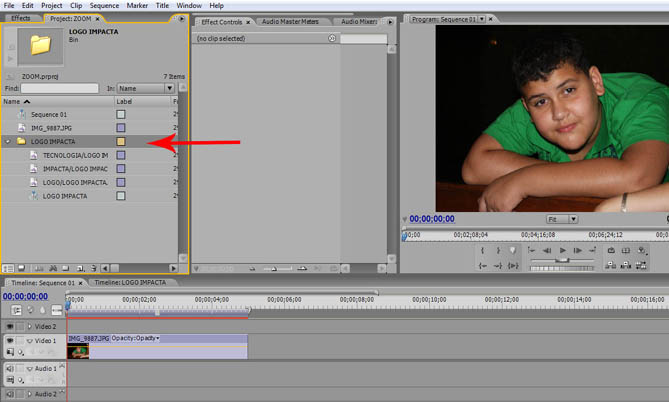Screen dimensions: 669x402
Task: Click Step Back in the Program monitor
Action: (547, 250)
